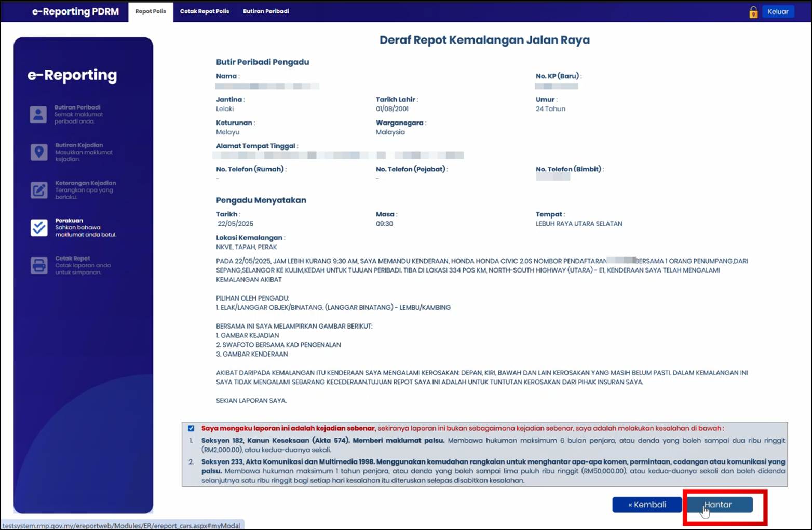Click the ELAK/LANGGAR OBJEK/BINATANG choice line

pos(333,307)
